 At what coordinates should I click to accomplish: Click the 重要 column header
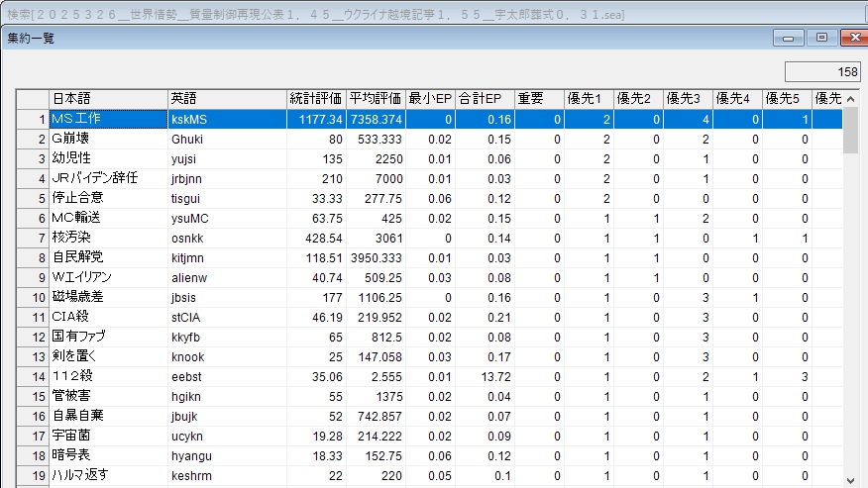[538, 98]
